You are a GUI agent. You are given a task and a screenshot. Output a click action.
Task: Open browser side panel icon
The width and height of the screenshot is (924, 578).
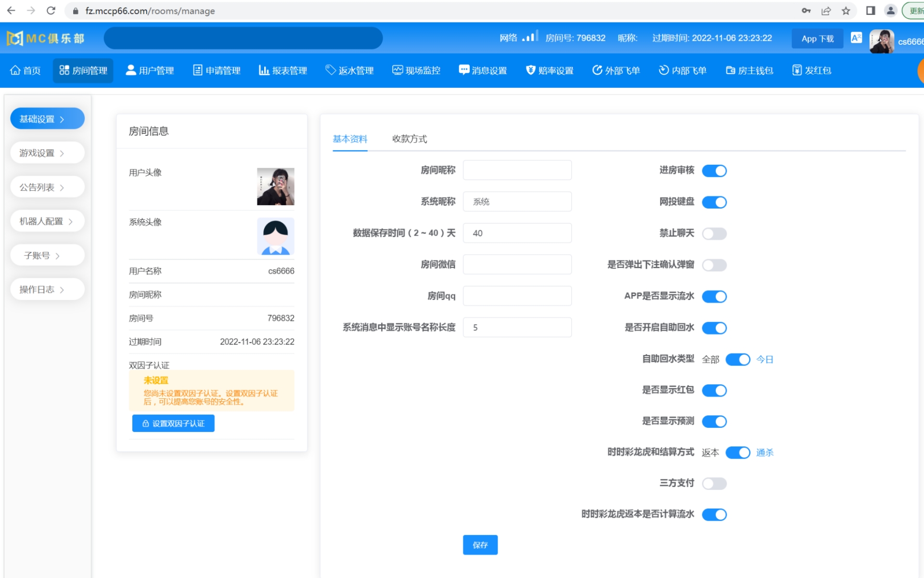coord(871,11)
